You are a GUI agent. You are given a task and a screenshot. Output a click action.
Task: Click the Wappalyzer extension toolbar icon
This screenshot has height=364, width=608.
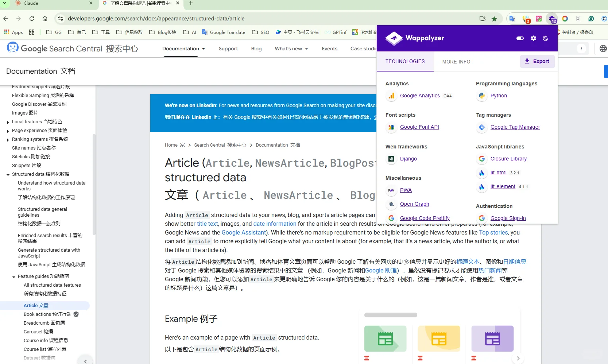[x=552, y=19]
